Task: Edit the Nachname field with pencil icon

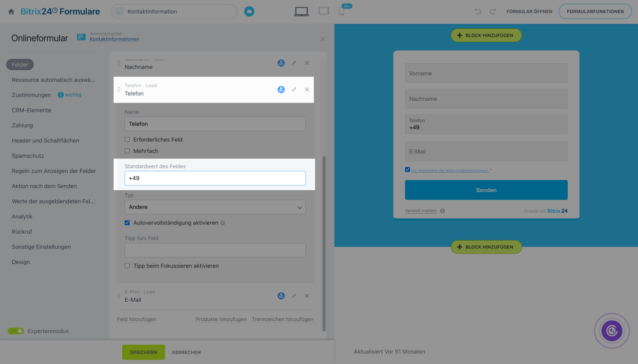Action: [294, 63]
